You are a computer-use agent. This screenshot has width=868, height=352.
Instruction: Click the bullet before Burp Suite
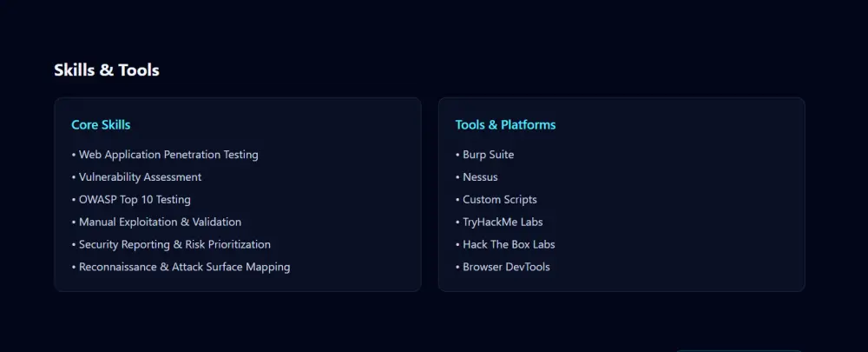coord(457,156)
